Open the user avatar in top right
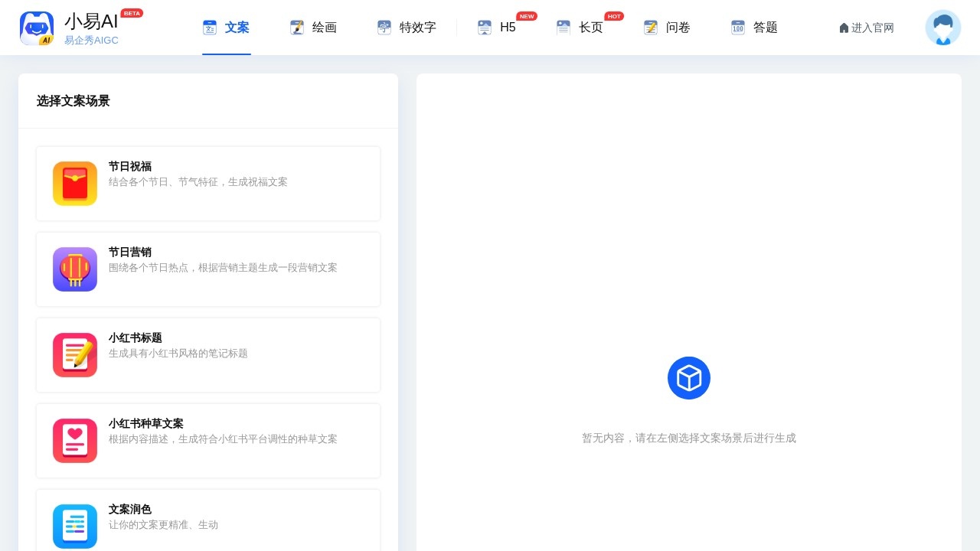Image resolution: width=980 pixels, height=551 pixels. 942,28
